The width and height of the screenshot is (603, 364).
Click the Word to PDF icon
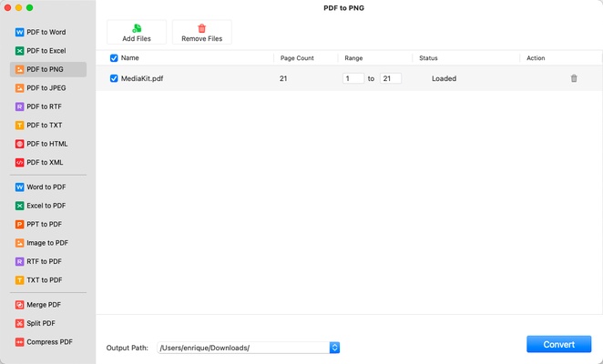click(19, 187)
